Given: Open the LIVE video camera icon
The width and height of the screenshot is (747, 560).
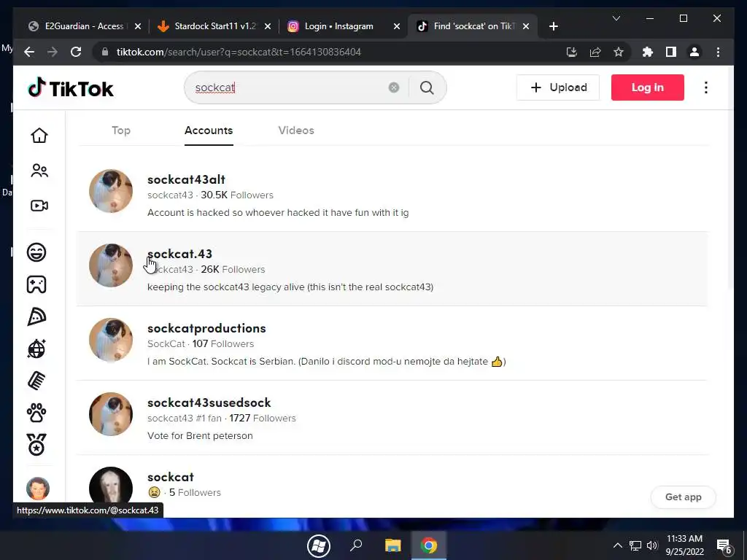Looking at the screenshot, I should click(x=39, y=206).
